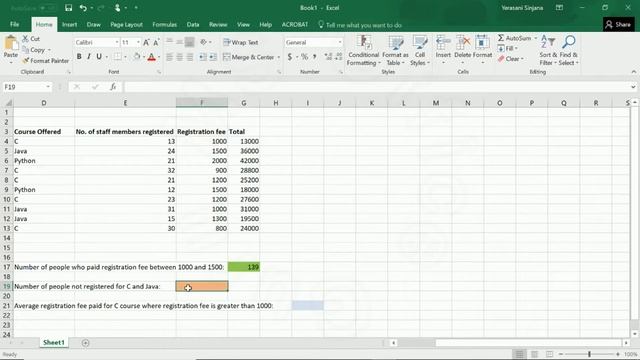Click the Cut scissors command
Image resolution: width=640 pixels, height=360 pixels.
click(31, 39)
